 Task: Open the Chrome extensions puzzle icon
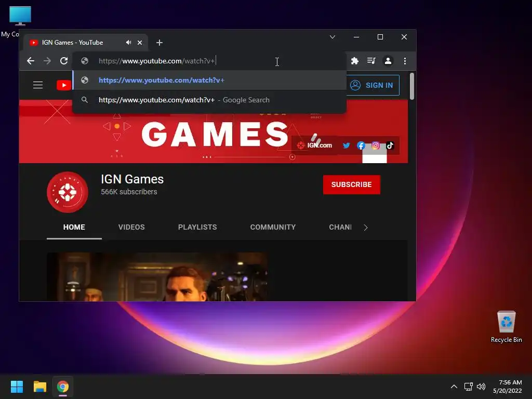pyautogui.click(x=354, y=61)
